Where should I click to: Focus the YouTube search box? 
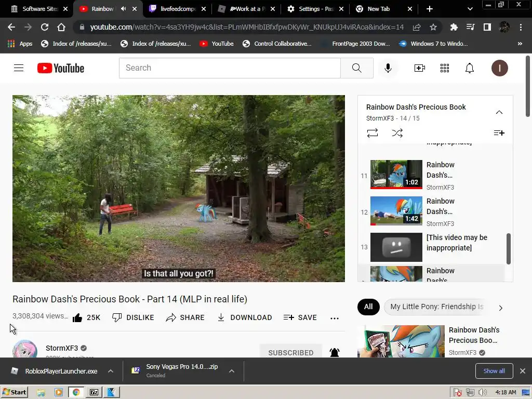pos(230,68)
